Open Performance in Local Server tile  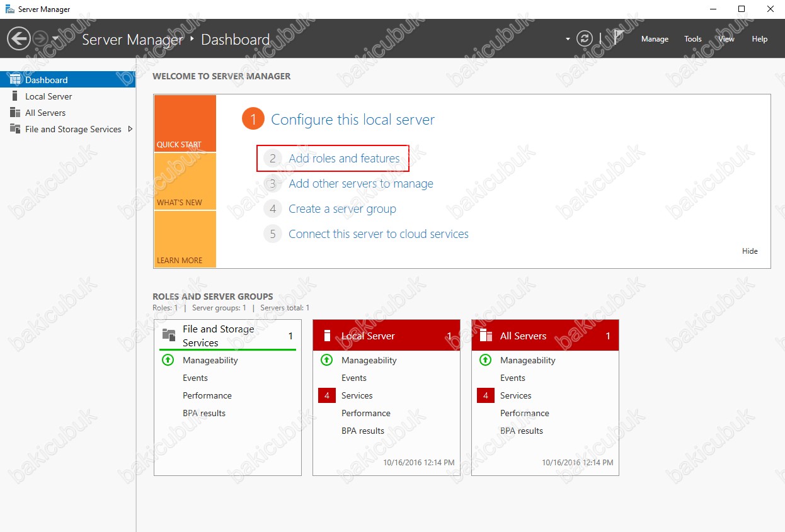[366, 413]
